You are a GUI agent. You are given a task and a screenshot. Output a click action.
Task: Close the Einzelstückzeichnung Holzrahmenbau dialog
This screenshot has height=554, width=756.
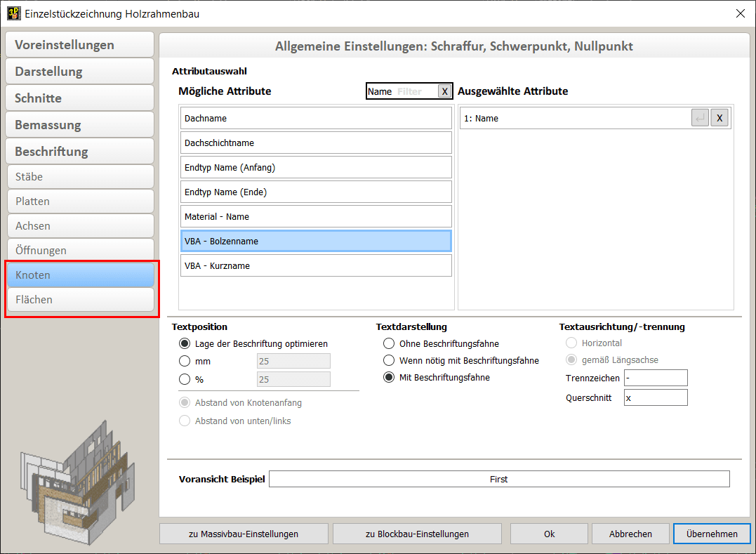point(741,13)
